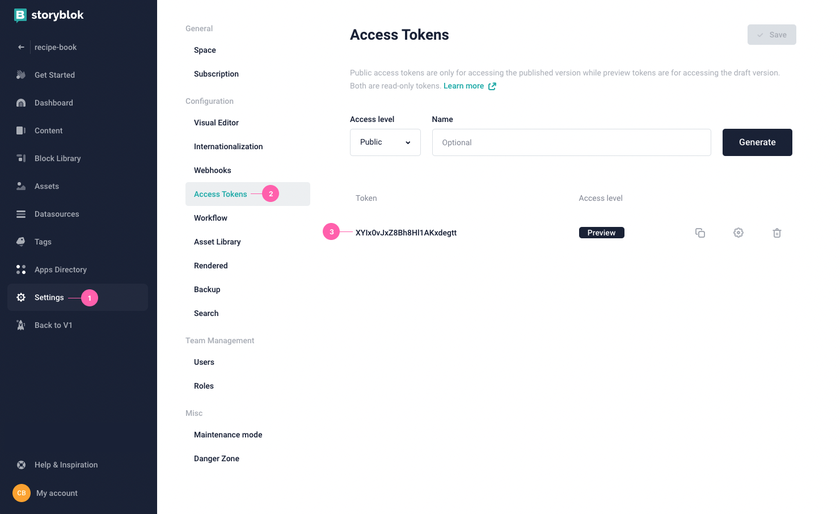Switch using the Back to V1 label
Viewport: 840px width, 514px height.
[x=53, y=325]
